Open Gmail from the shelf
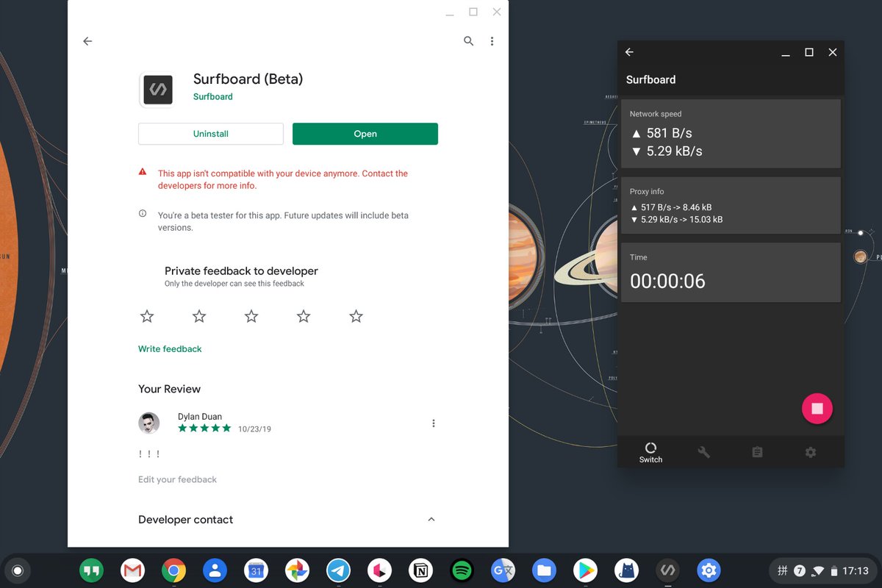Viewport: 882px width, 588px height. 132,570
